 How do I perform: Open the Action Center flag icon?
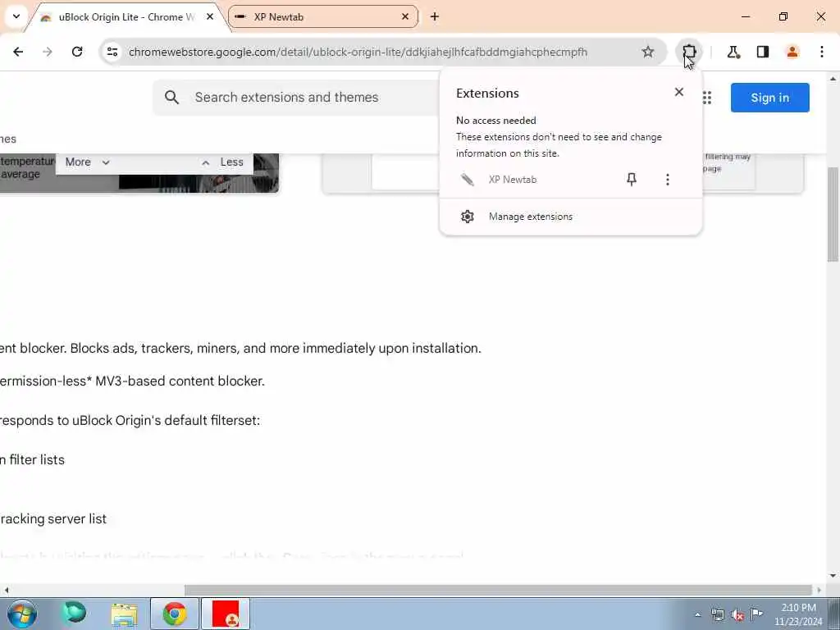click(x=756, y=614)
